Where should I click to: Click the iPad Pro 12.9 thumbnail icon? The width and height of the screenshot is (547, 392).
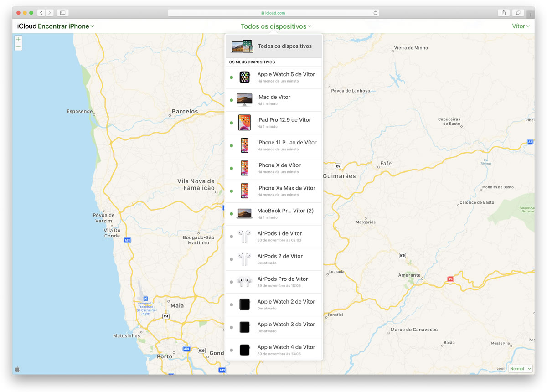[245, 123]
